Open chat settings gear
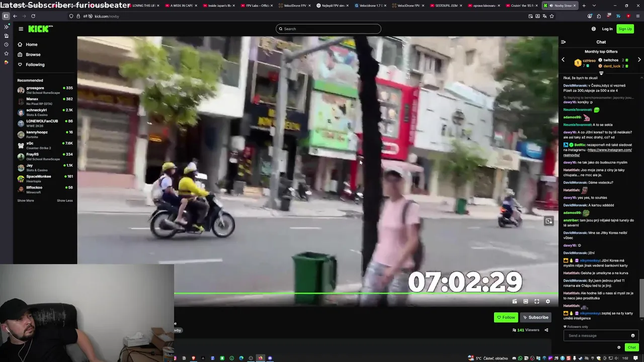Image resolution: width=644 pixels, height=362 pixels. point(619,347)
